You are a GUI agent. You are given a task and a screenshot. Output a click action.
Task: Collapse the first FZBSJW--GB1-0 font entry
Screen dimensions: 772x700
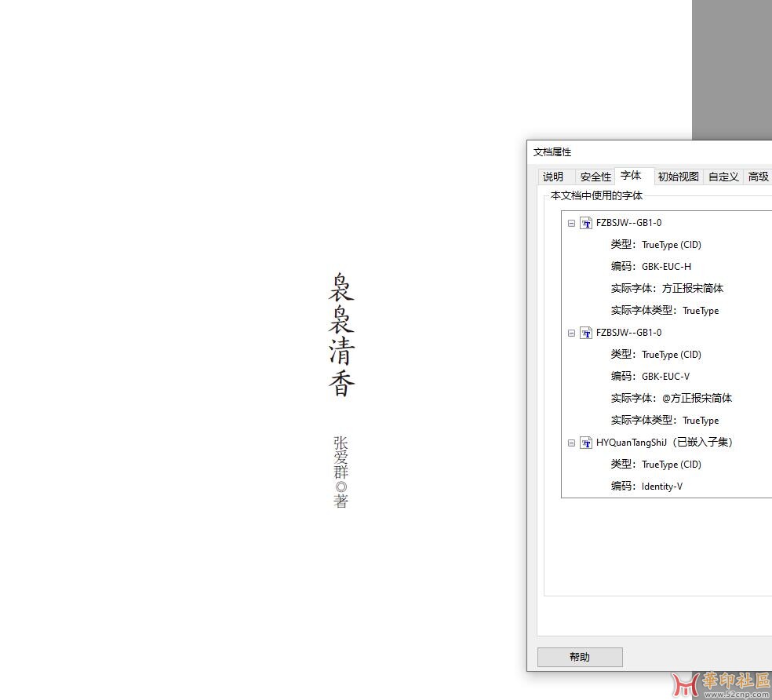pyautogui.click(x=571, y=223)
